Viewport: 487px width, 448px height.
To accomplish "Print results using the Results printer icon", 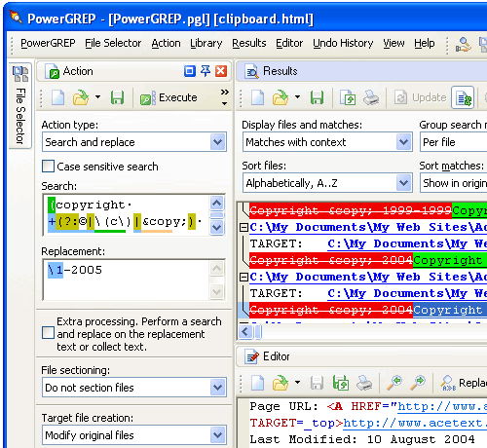I will point(371,97).
